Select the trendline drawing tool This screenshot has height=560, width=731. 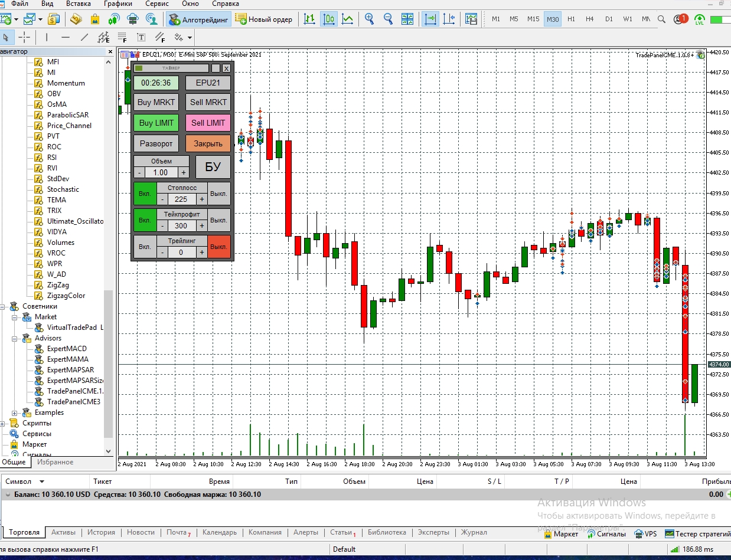84,37
